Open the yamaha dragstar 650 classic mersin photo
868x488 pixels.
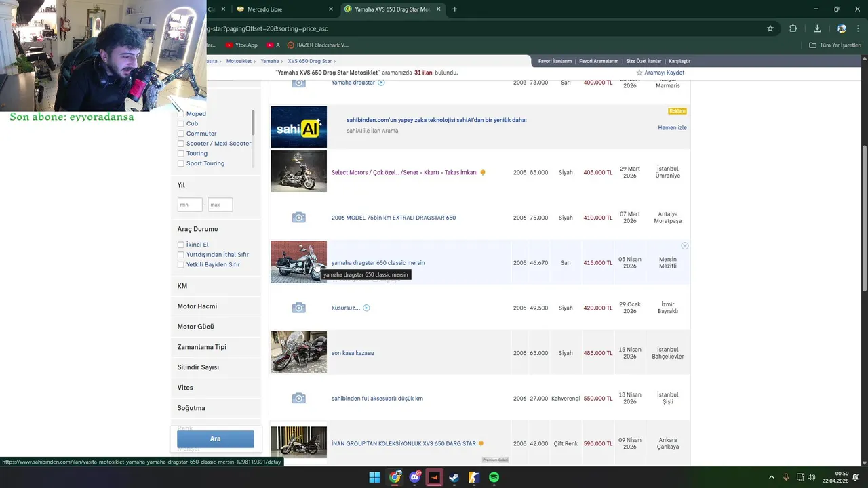[298, 262]
